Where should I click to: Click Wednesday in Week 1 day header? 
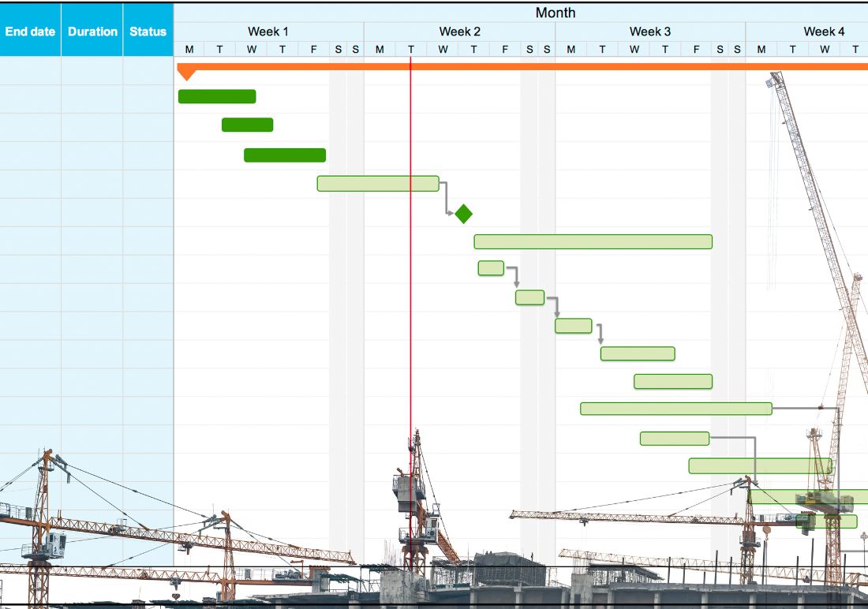[x=251, y=49]
